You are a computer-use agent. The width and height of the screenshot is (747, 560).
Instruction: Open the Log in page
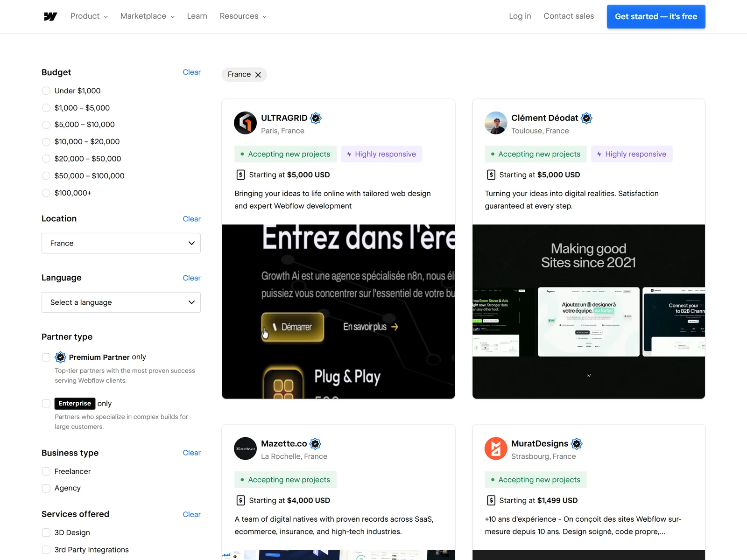click(520, 16)
